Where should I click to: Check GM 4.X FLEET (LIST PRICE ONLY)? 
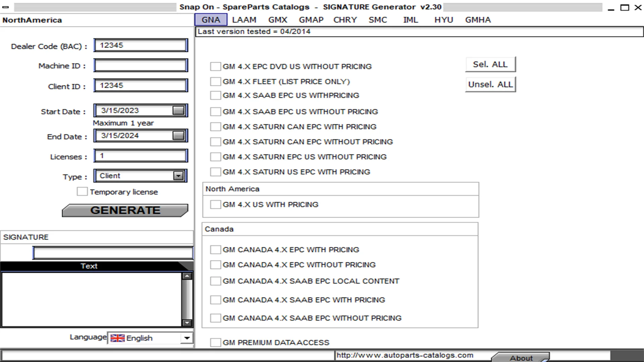pos(215,81)
